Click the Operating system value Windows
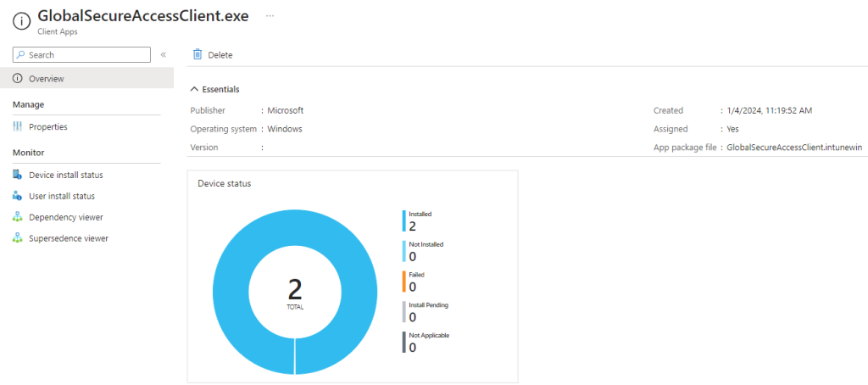Image resolution: width=868 pixels, height=385 pixels. coord(285,129)
